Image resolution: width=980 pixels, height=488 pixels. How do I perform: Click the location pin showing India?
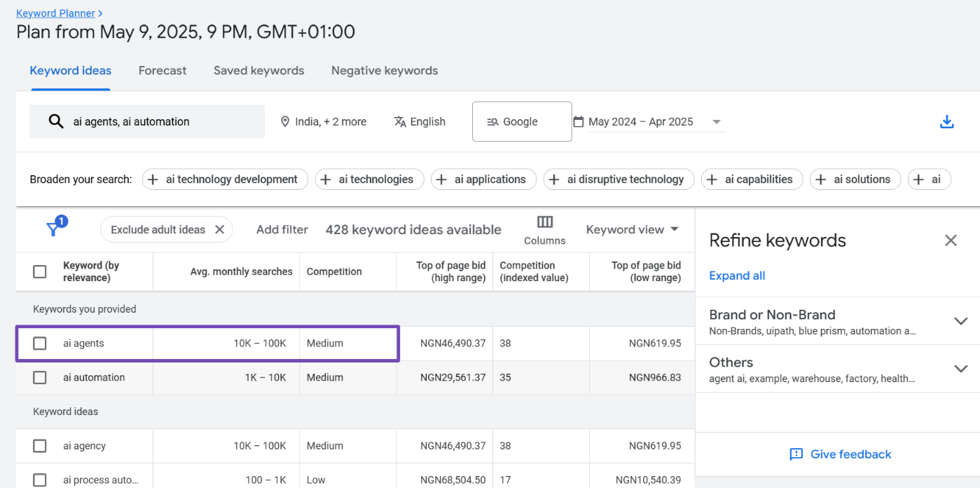tap(285, 122)
